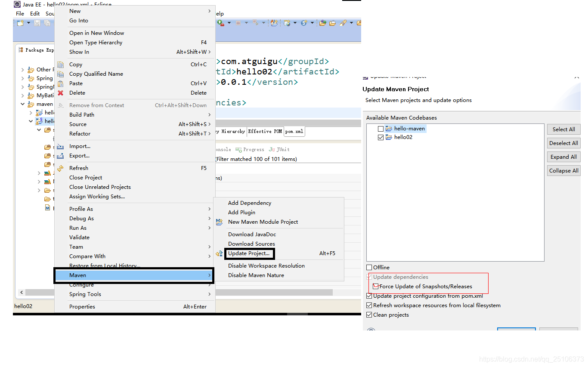
Task: Click the Select All button
Action: [563, 129]
